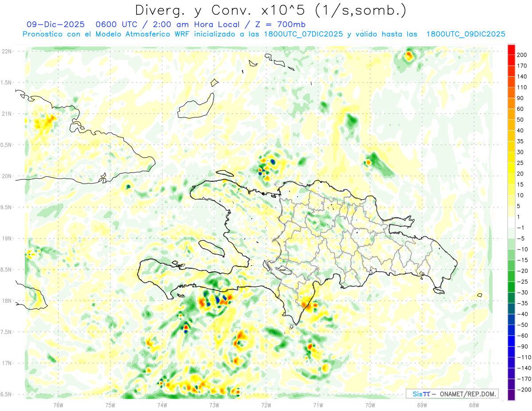Click the 'Pronostico con el Modelo Atmosferico WRF' line
Image resolution: width=532 pixels, height=411 pixels.
pyautogui.click(x=106, y=34)
